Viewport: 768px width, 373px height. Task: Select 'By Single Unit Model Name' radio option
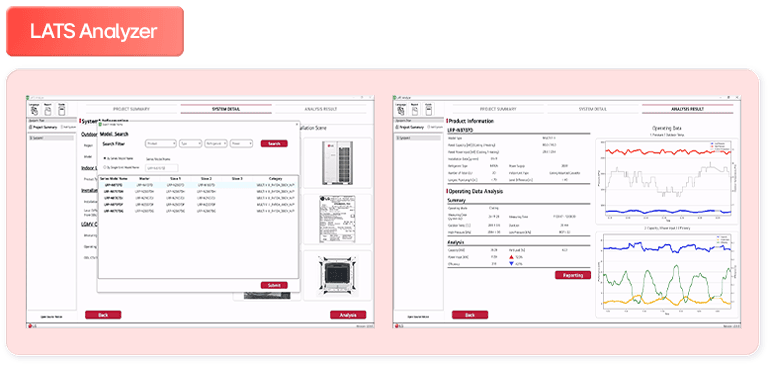pos(104,167)
